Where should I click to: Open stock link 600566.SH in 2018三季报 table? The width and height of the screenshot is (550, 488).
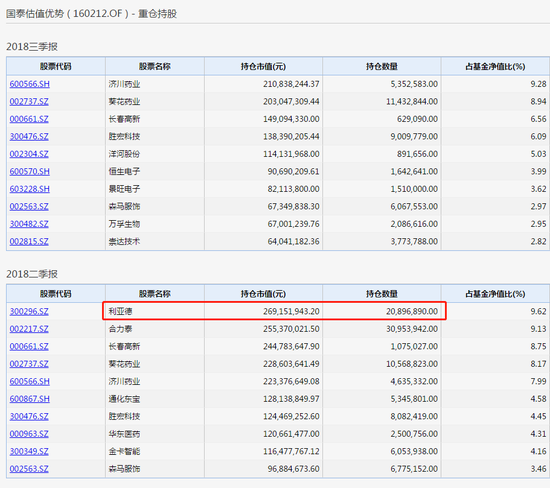(29, 84)
